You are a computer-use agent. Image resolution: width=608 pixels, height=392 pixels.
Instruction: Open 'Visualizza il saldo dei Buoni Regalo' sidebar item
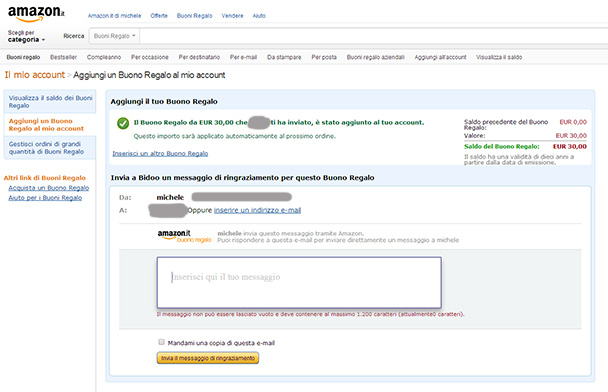coord(50,102)
